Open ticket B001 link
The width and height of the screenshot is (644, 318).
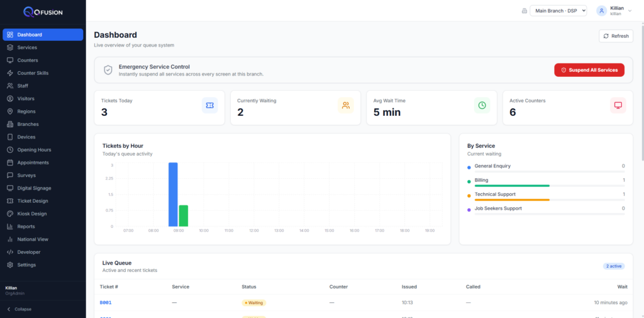106,303
